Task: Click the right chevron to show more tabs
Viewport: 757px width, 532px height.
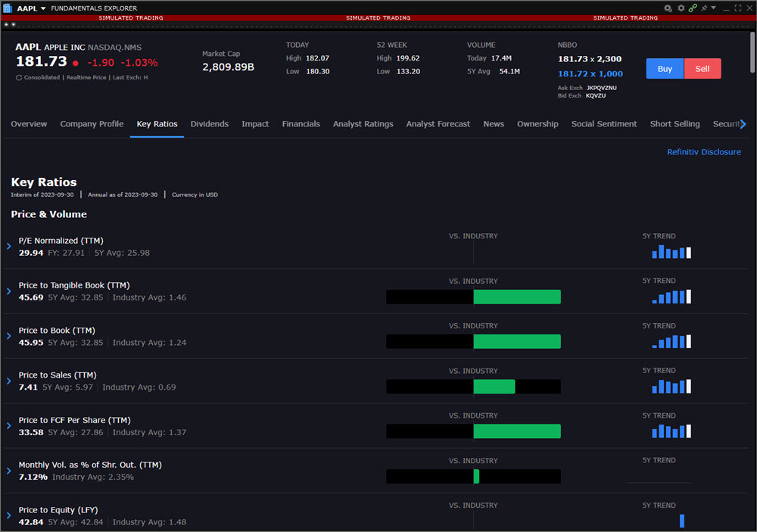Action: click(x=743, y=124)
